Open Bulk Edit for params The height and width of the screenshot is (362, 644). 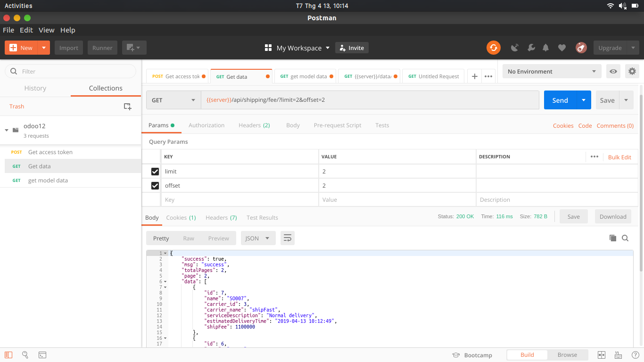pos(619,157)
